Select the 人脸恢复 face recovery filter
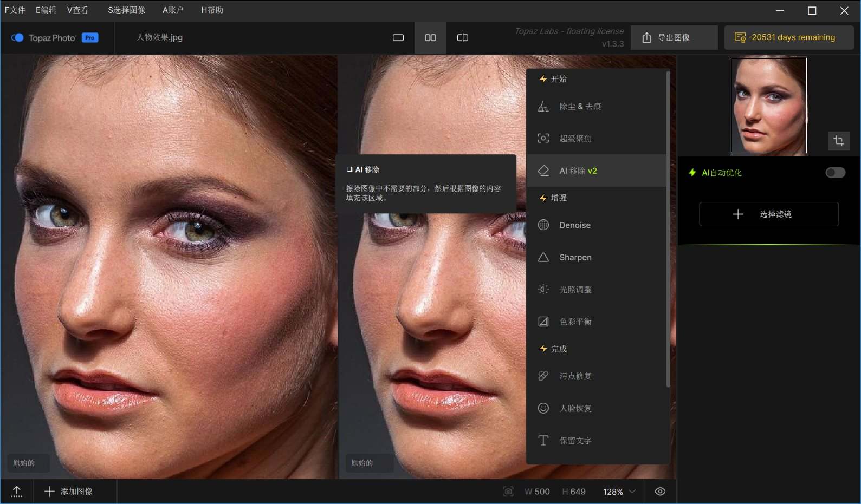The height and width of the screenshot is (504, 861). point(575,408)
